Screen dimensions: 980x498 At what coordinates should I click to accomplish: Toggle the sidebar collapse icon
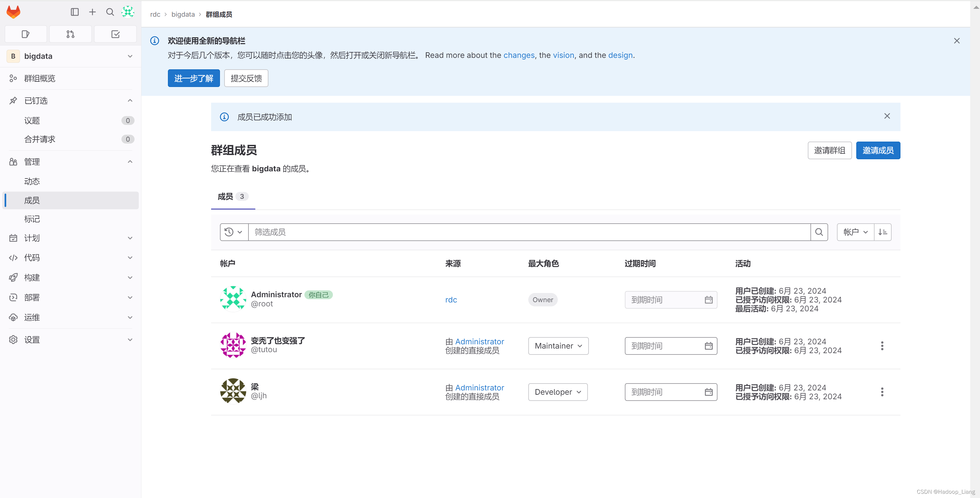click(x=75, y=12)
